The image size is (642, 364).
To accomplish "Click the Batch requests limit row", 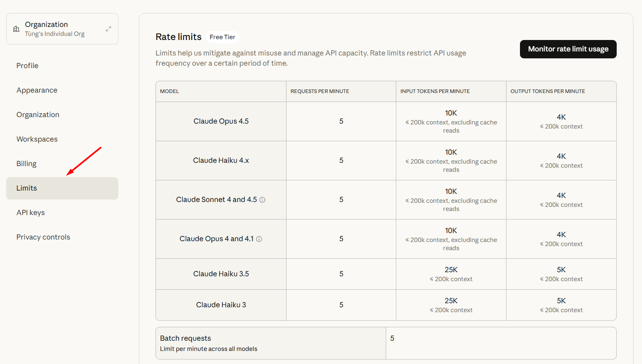I will tap(270, 343).
